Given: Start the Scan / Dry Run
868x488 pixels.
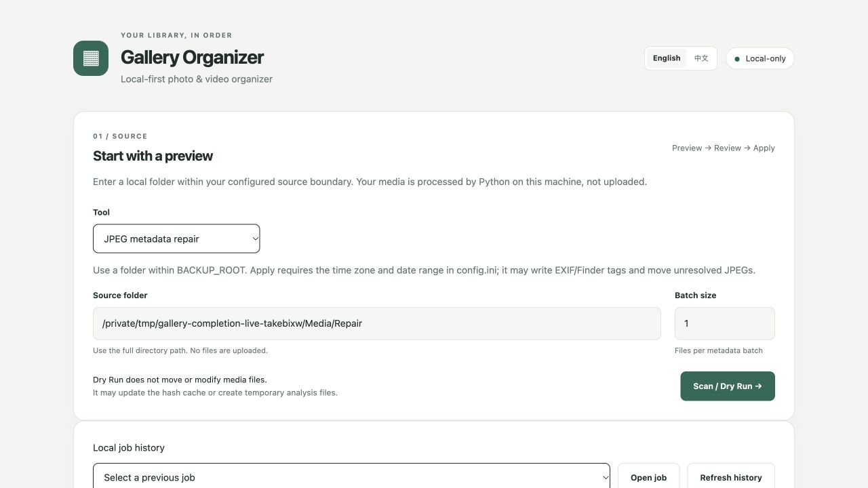Looking at the screenshot, I should pyautogui.click(x=728, y=386).
